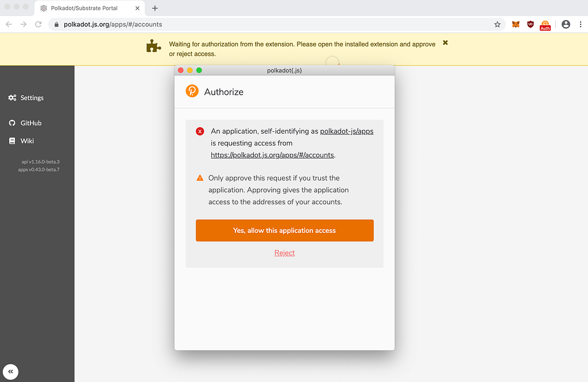Click the puzzle piece extension icon
This screenshot has height=382, width=588.
[x=153, y=46]
